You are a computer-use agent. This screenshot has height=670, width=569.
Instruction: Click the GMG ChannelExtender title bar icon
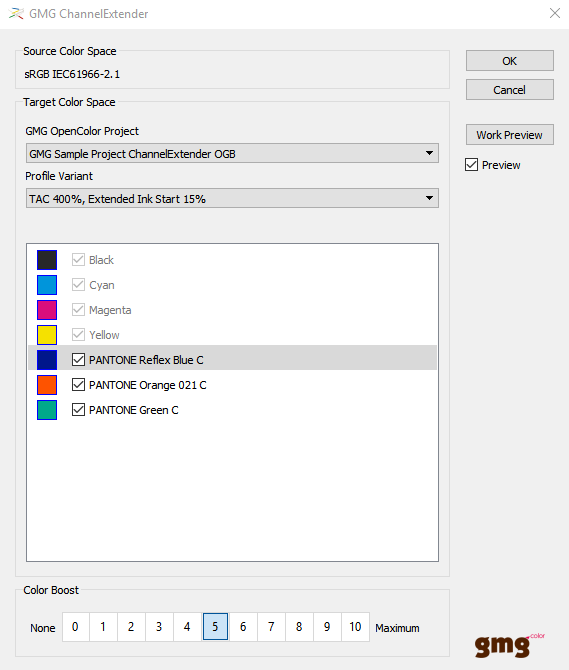16,14
